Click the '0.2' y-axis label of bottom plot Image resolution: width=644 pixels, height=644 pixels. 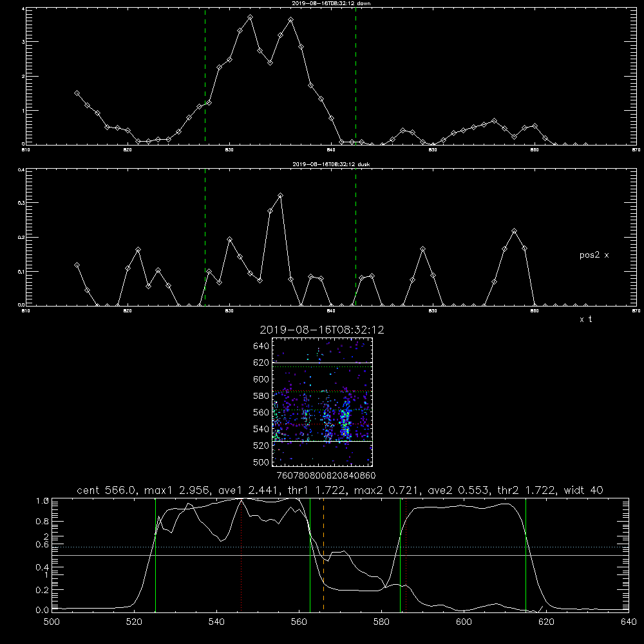(x=43, y=590)
